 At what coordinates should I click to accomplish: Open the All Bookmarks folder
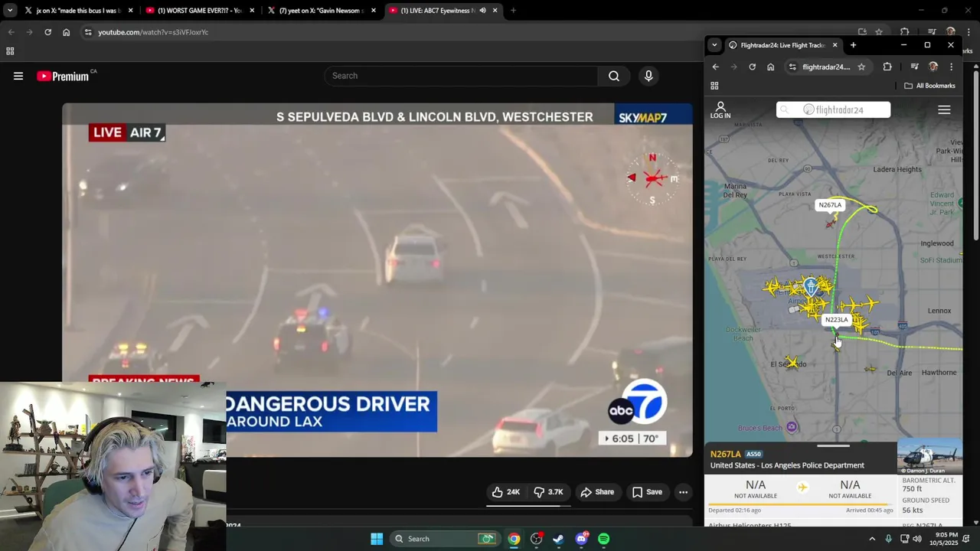click(x=929, y=86)
